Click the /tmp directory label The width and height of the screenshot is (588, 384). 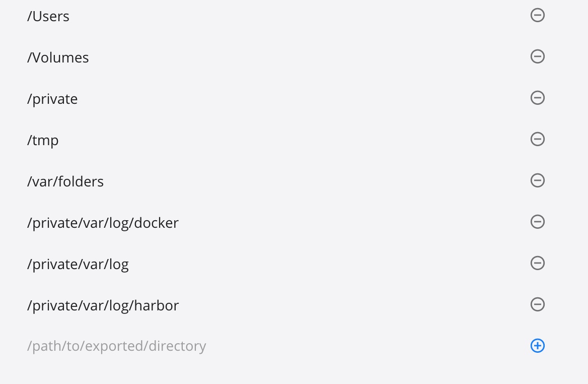pyautogui.click(x=42, y=140)
